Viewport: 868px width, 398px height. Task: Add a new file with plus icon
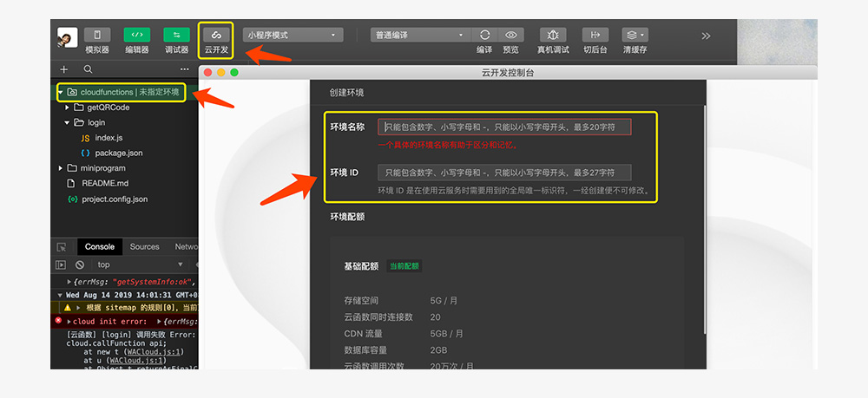[x=64, y=69]
